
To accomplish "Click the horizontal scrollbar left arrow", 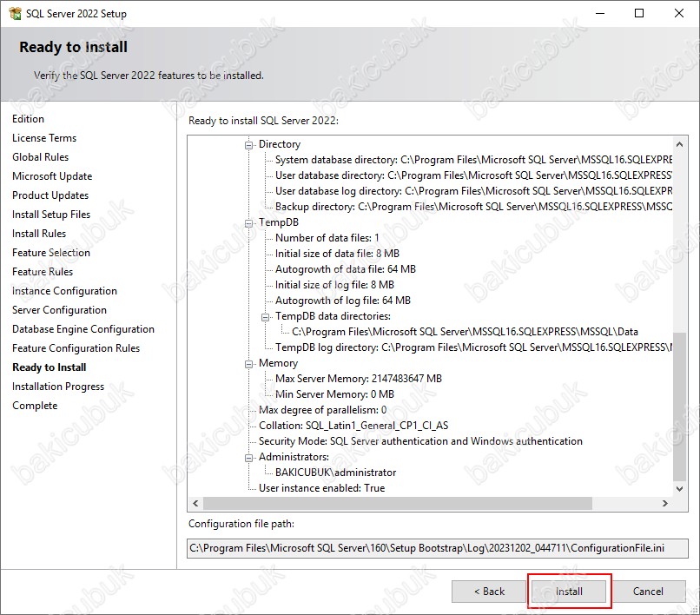I will [x=195, y=503].
